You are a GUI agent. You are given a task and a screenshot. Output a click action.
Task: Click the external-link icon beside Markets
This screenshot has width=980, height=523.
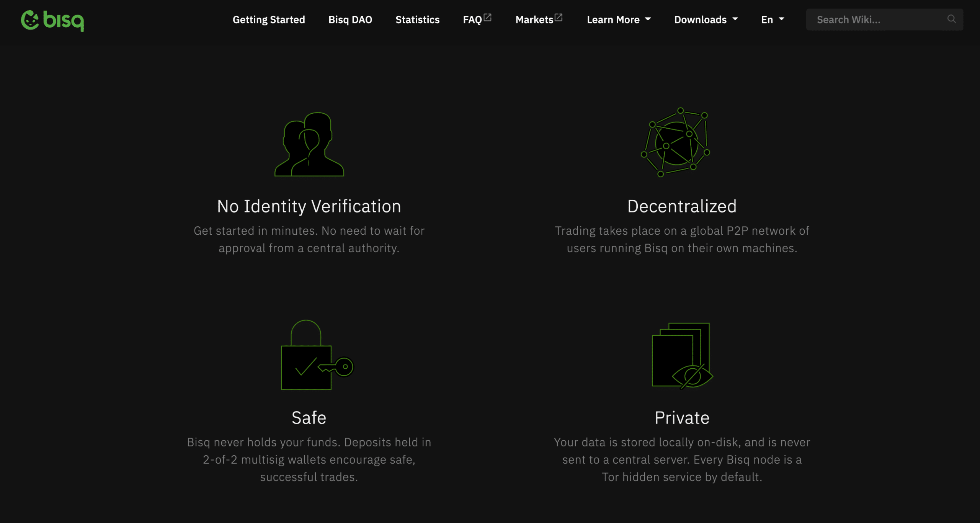(x=559, y=17)
